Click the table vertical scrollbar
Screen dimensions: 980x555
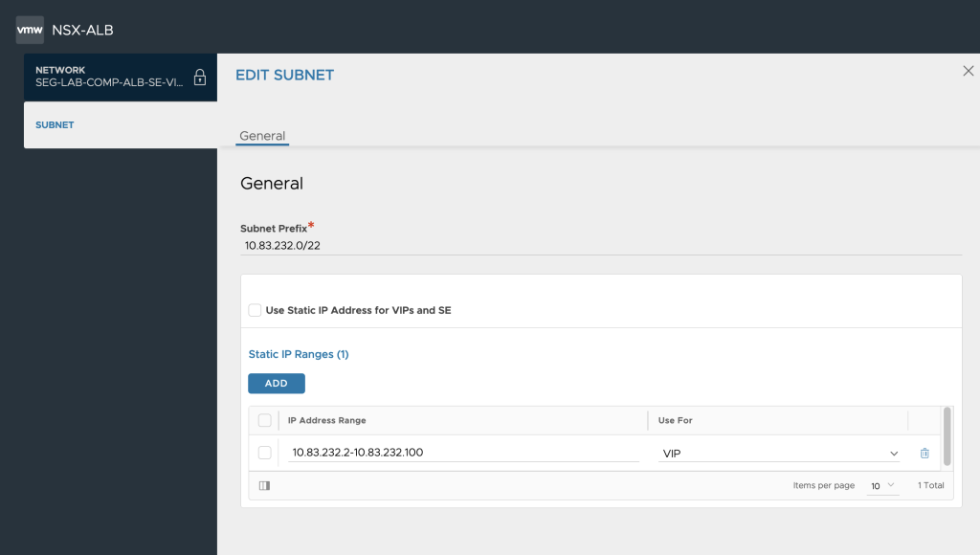[947, 436]
